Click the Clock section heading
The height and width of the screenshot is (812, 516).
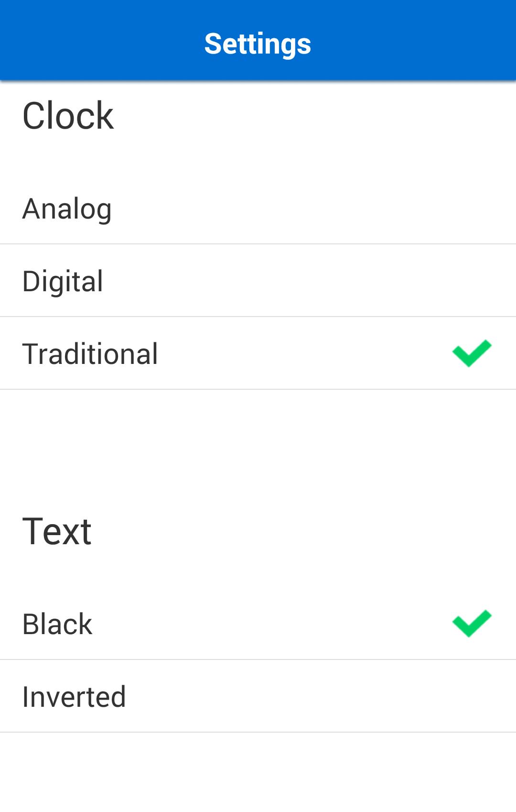pos(68,115)
